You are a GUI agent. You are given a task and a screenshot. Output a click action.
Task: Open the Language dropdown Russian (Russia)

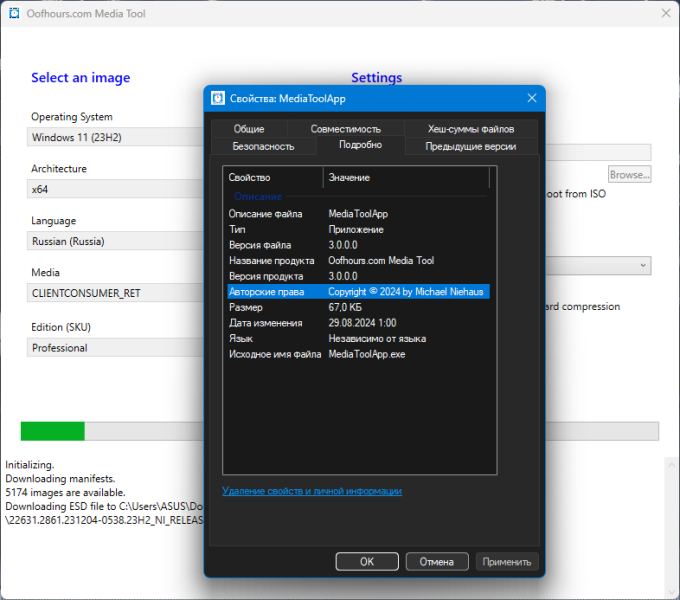pyautogui.click(x=115, y=241)
